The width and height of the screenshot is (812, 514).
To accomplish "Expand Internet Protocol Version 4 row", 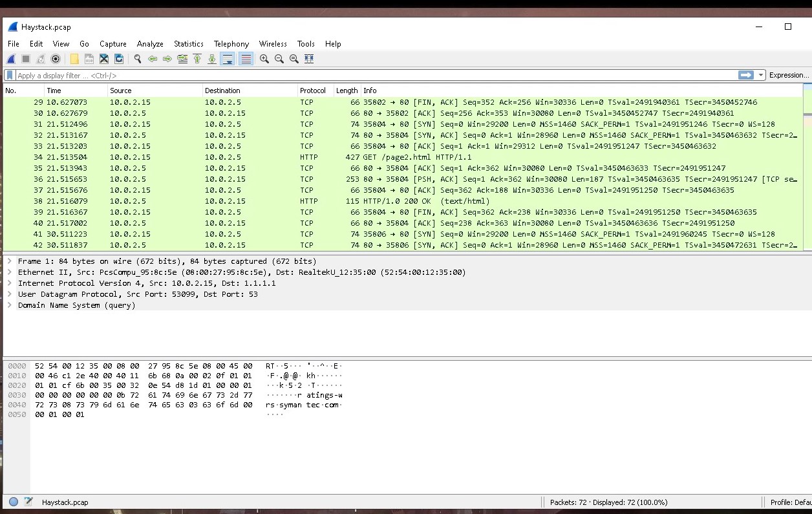I will [10, 283].
